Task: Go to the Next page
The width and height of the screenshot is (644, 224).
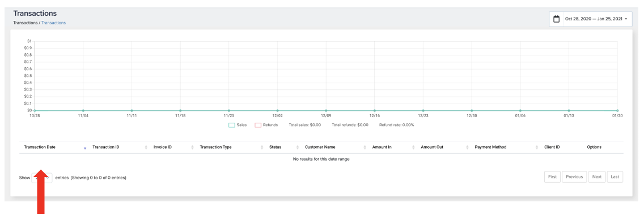Action: click(597, 177)
